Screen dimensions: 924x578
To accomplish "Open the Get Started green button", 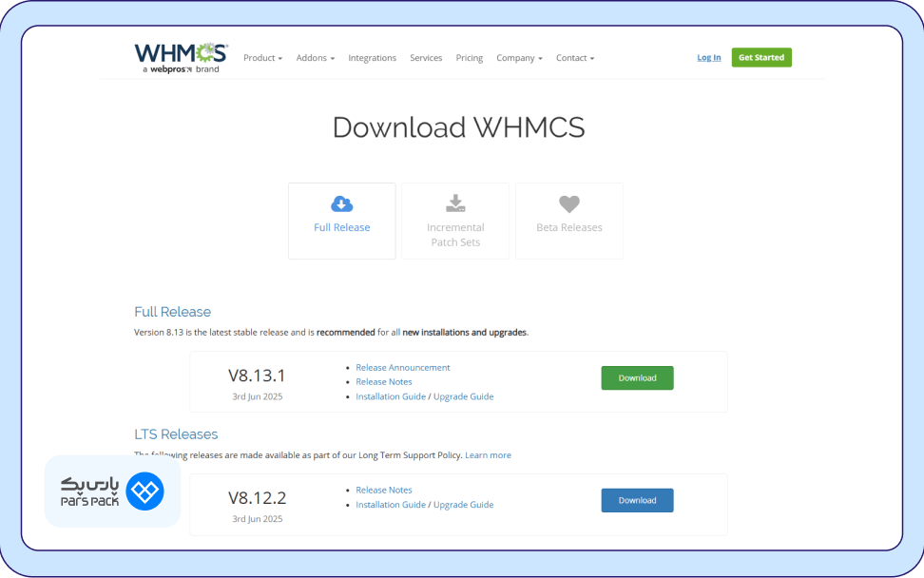I will (x=760, y=57).
